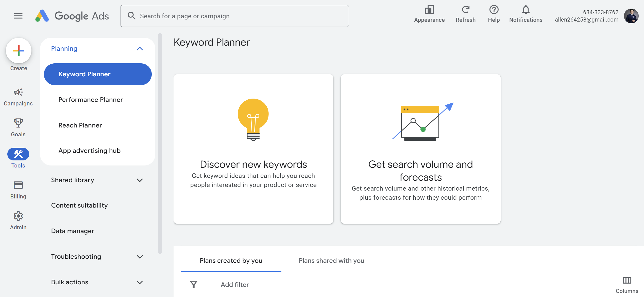
Task: Click the Google Ads logo
Action: [72, 16]
